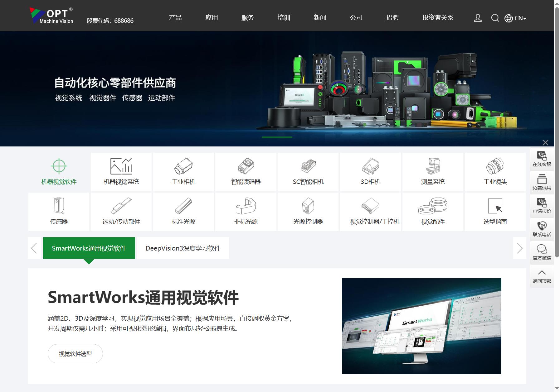The height and width of the screenshot is (392, 560).
Task: Open the 服务 menu item
Action: tap(248, 17)
